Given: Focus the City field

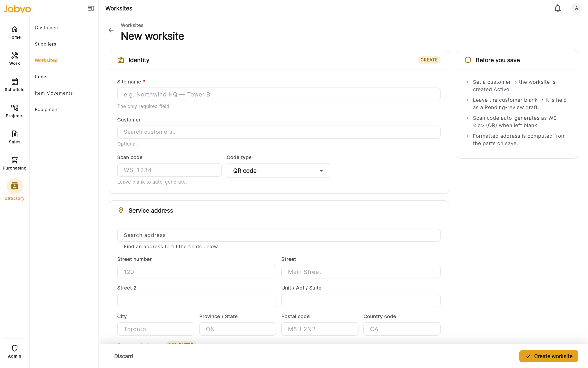Looking at the screenshot, I should (156, 329).
